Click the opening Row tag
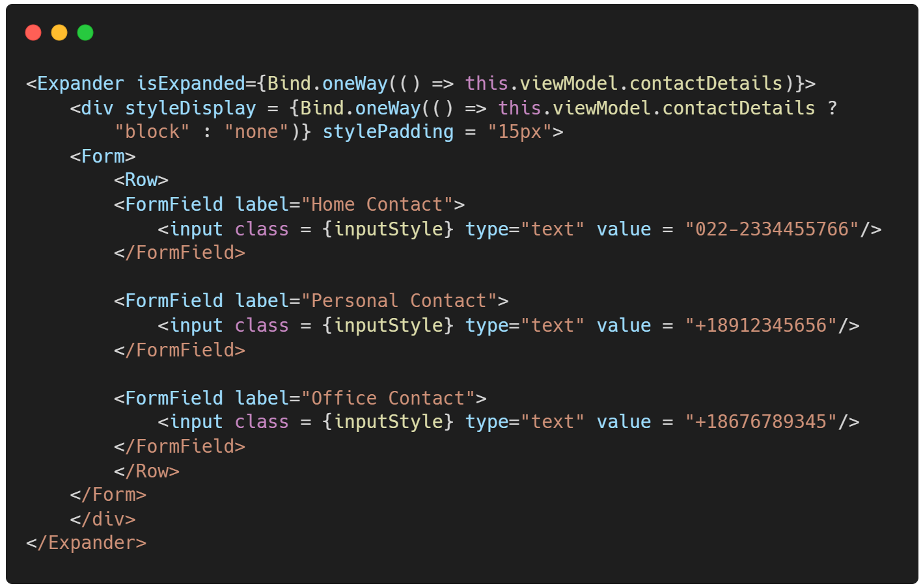 pyautogui.click(x=141, y=180)
